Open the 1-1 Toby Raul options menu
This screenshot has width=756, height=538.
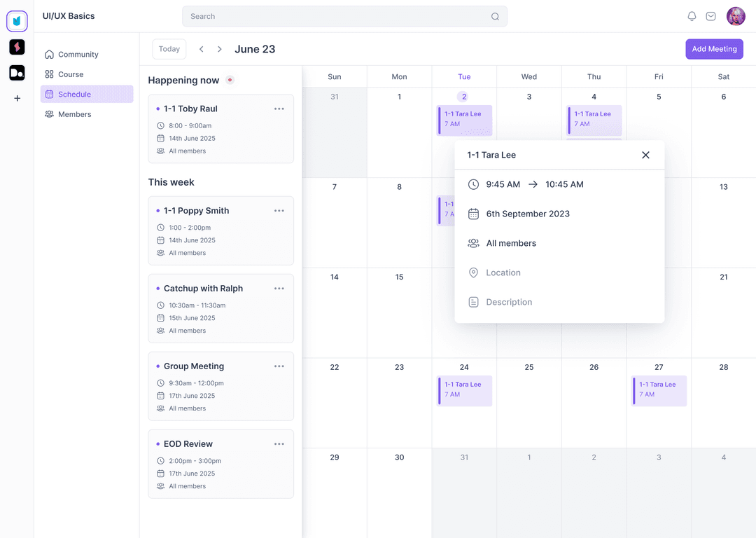279,109
